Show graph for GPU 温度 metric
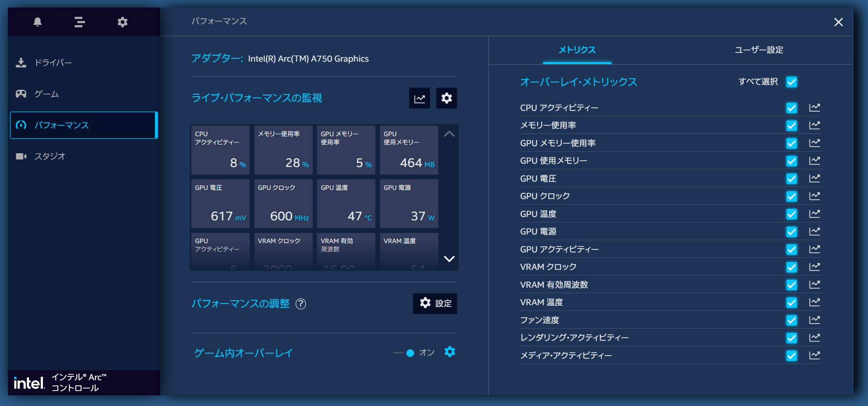 [x=814, y=214]
